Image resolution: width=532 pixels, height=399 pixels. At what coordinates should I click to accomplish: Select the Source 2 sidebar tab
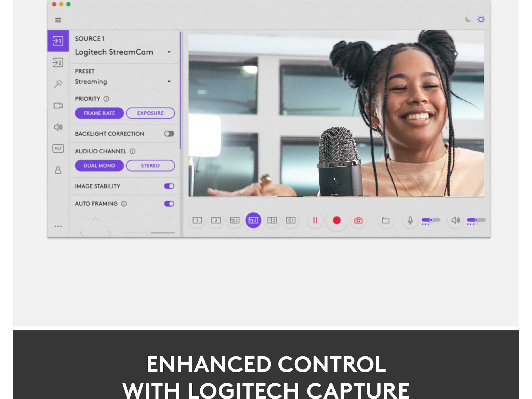click(58, 63)
